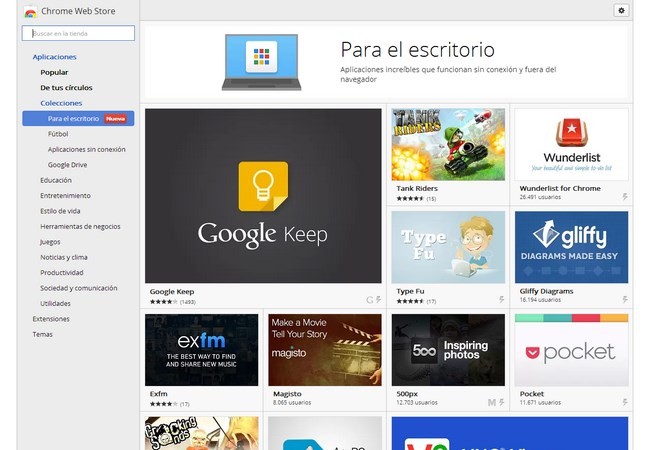
Task: Open the Cracking Sands thumbnail
Action: pos(201,433)
